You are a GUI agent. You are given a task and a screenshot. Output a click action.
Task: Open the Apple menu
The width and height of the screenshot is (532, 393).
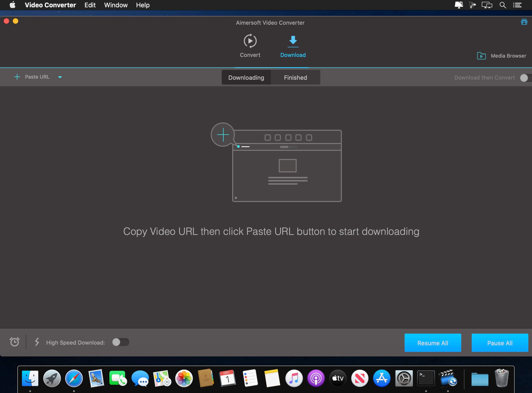coord(12,5)
